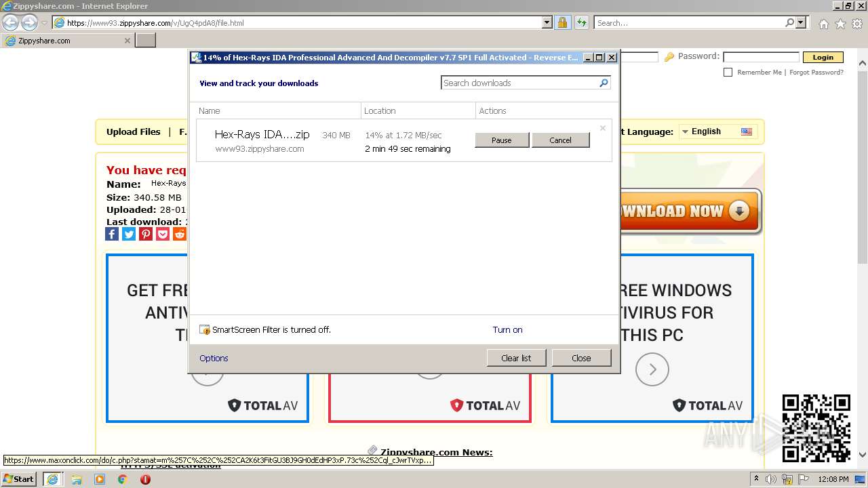Click Close in the download manager
The width and height of the screenshot is (868, 488).
581,358
